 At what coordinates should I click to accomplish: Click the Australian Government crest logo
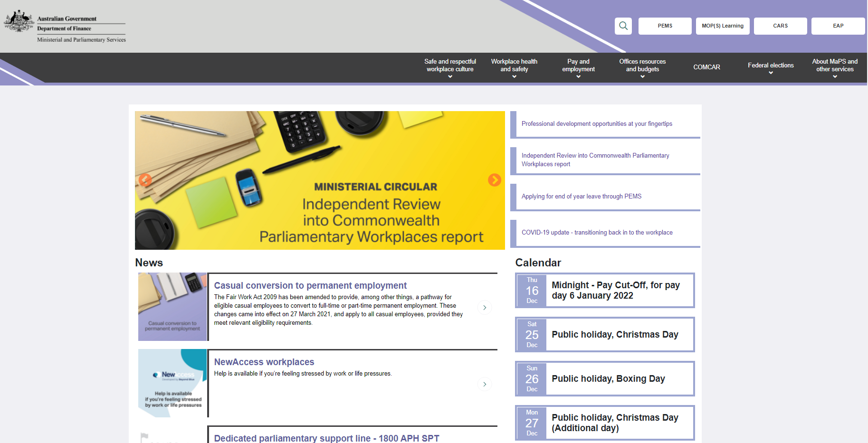point(19,21)
